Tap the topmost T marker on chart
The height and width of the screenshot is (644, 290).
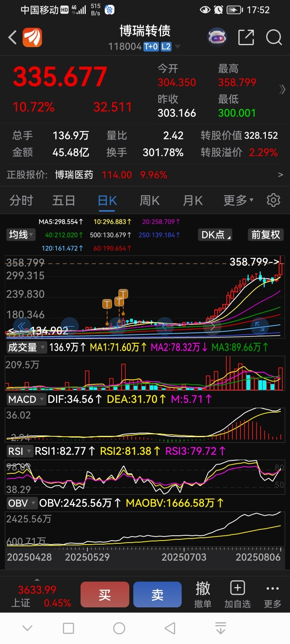[123, 294]
